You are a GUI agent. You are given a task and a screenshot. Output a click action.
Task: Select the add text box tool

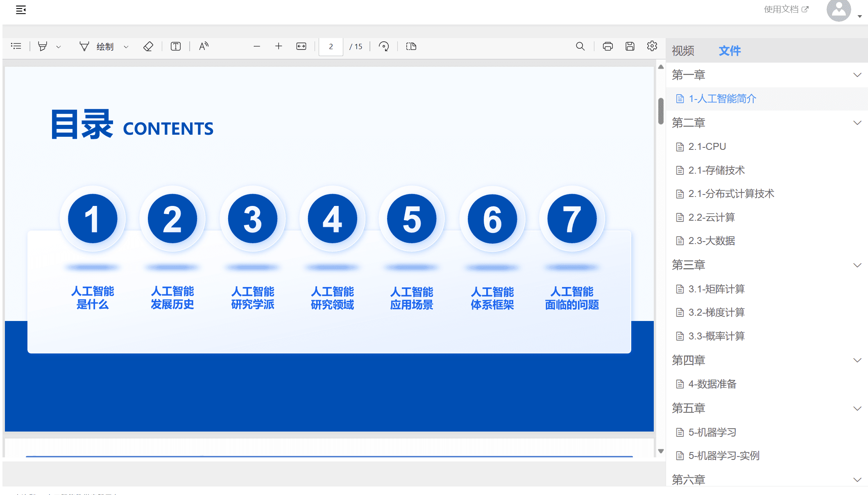pos(176,47)
